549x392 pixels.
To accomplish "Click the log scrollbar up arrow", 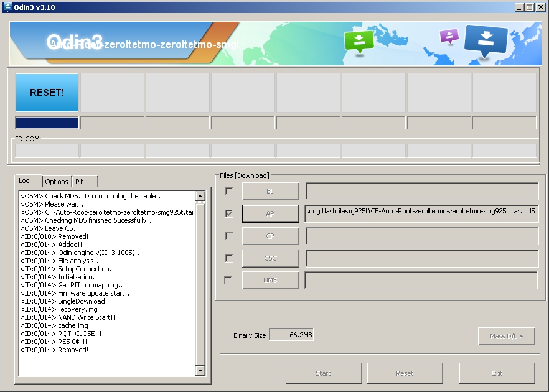I will (200, 196).
